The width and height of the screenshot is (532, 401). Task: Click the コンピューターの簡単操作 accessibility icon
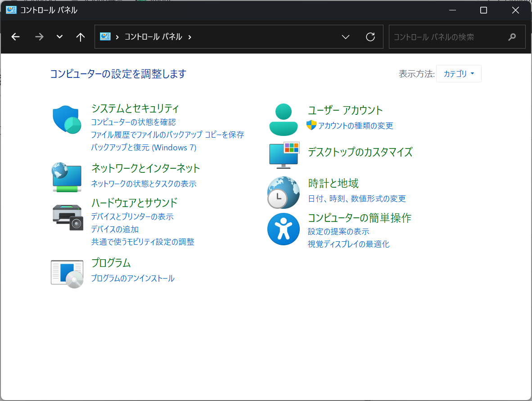tap(283, 229)
